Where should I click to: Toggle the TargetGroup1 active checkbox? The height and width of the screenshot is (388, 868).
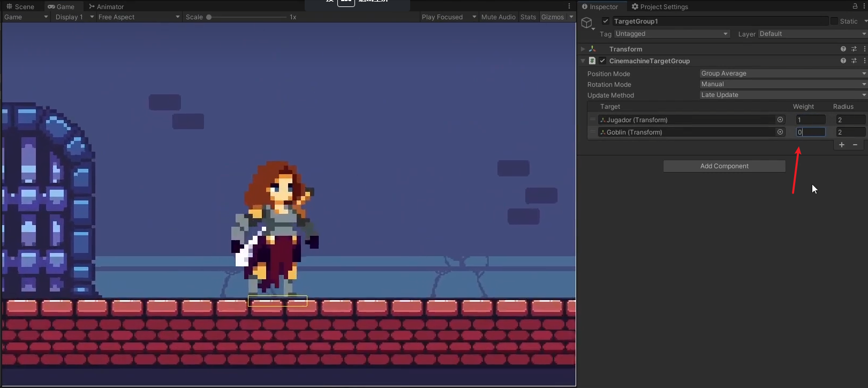[606, 21]
